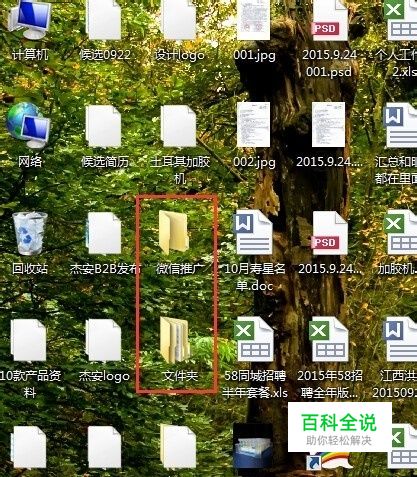Select the 汇总和 Word document icon

pos(401,125)
